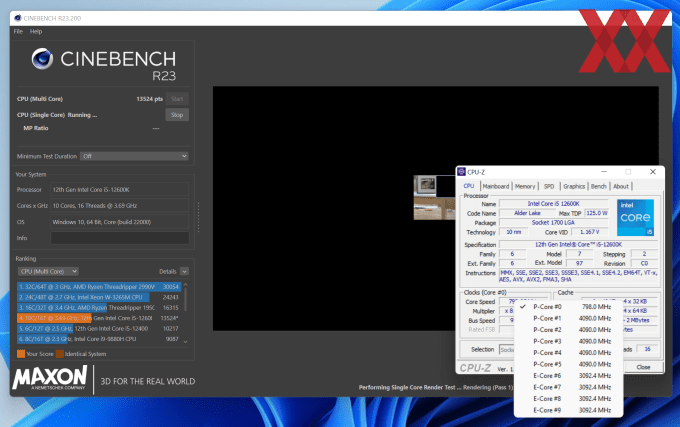Screen dimensions: 680x427
Task: Select E-Core #9 in the core menu
Action: [569, 410]
